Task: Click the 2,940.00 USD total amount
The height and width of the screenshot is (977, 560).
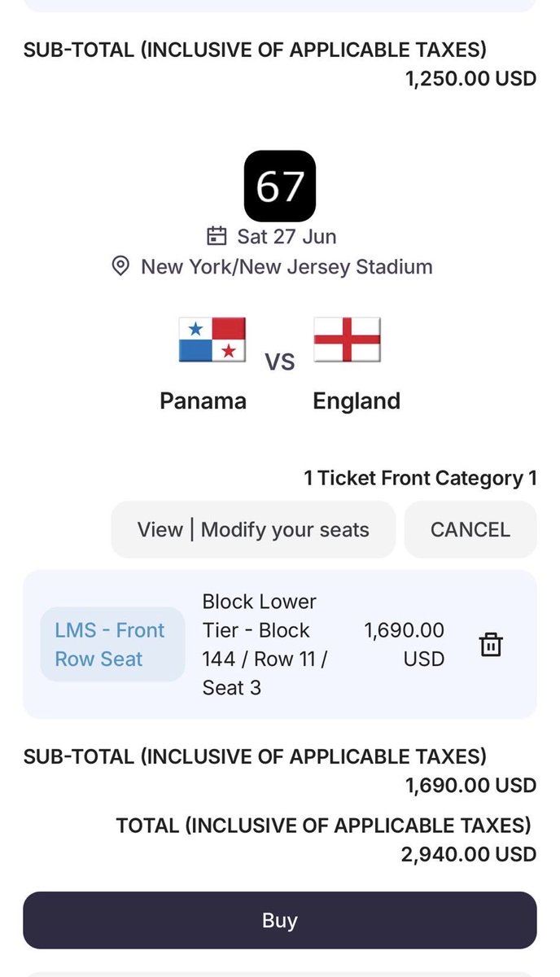Action: 468,853
